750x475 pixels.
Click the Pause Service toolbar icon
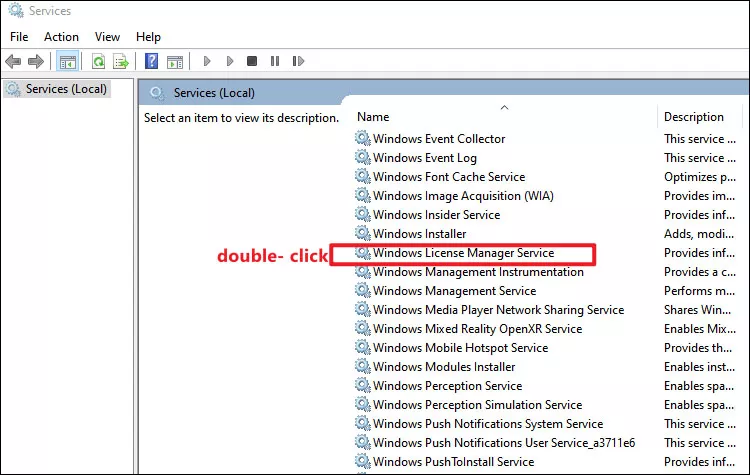pyautogui.click(x=275, y=61)
